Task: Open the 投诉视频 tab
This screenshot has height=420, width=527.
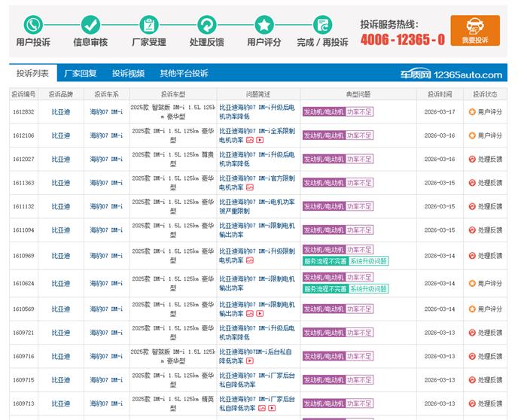Action: point(128,74)
